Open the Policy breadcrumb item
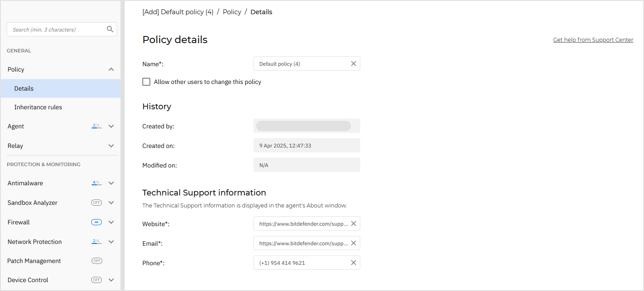 (232, 12)
